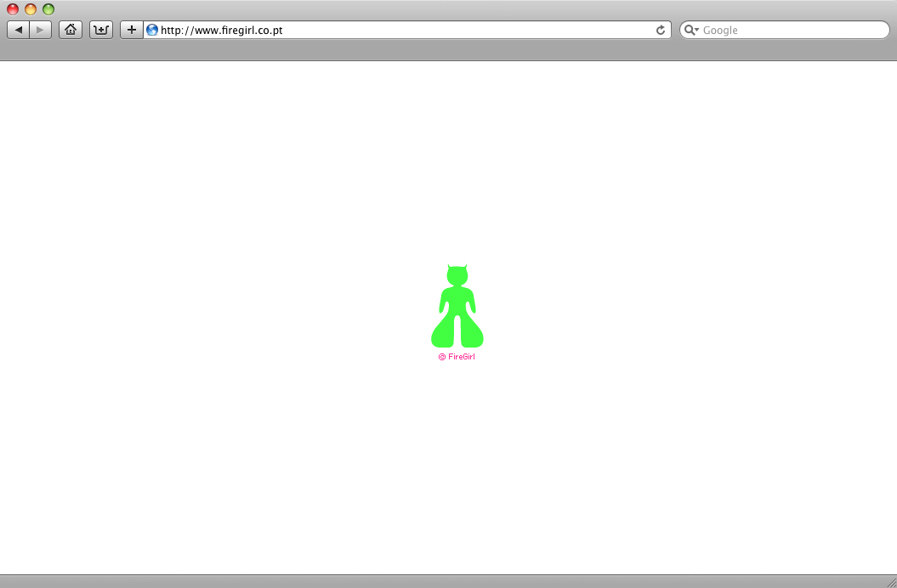Click the window resize grip corner

click(891, 582)
